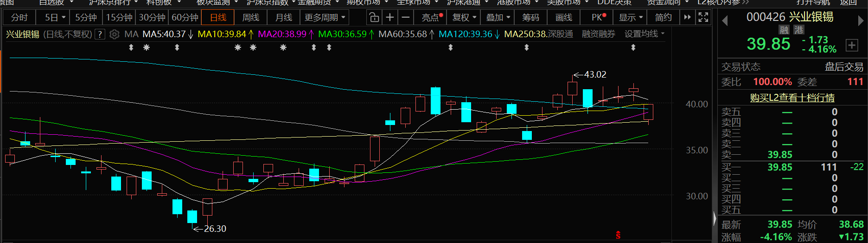
Task: Zoom out chart with minus icon
Action: click(x=406, y=18)
